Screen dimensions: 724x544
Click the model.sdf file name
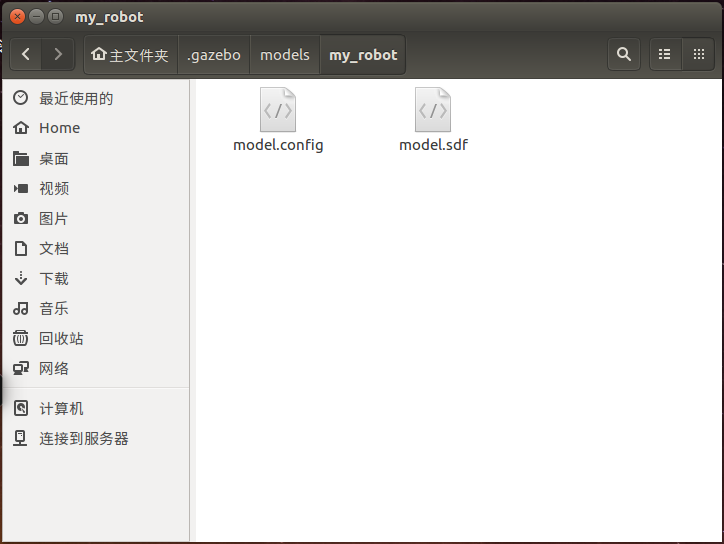click(433, 145)
